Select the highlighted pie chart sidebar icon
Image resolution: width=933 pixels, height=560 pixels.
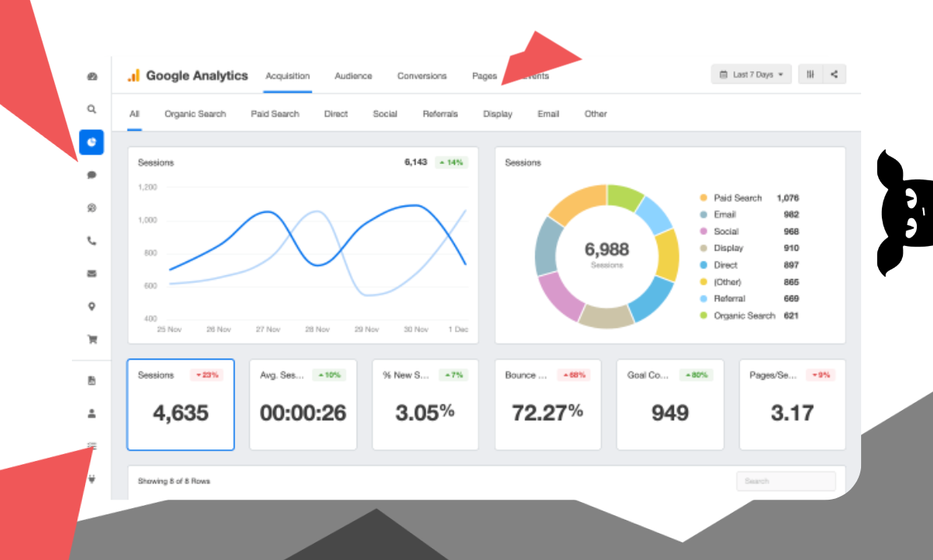click(92, 142)
